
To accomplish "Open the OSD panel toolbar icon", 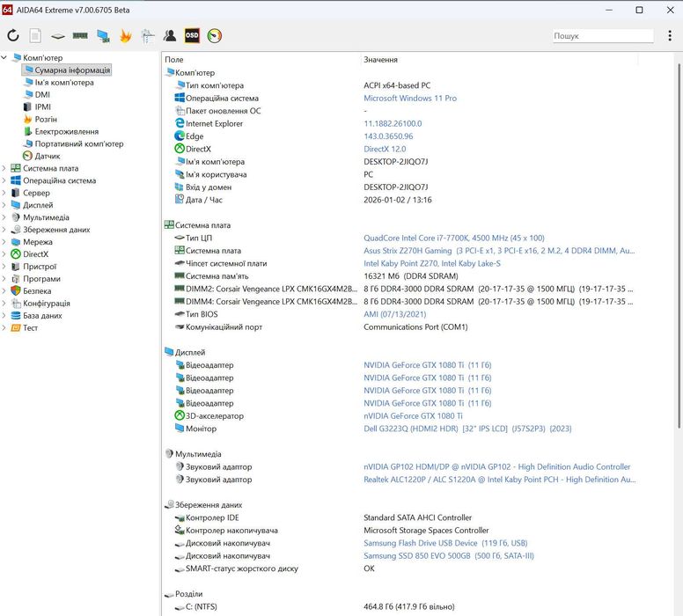I will click(x=192, y=36).
